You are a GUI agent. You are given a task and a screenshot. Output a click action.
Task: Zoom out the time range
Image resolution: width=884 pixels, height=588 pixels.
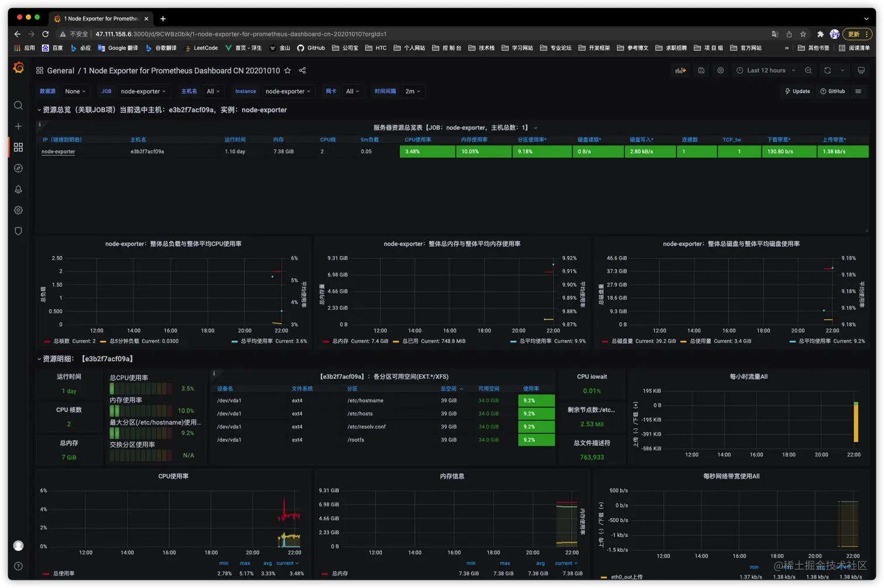point(808,71)
